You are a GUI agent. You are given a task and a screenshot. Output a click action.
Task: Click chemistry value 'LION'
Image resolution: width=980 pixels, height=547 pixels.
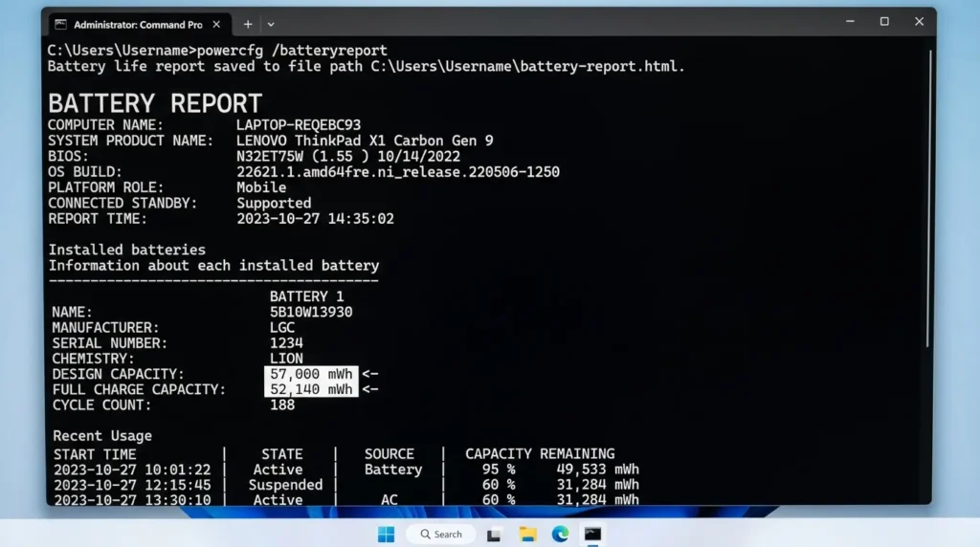tap(286, 359)
